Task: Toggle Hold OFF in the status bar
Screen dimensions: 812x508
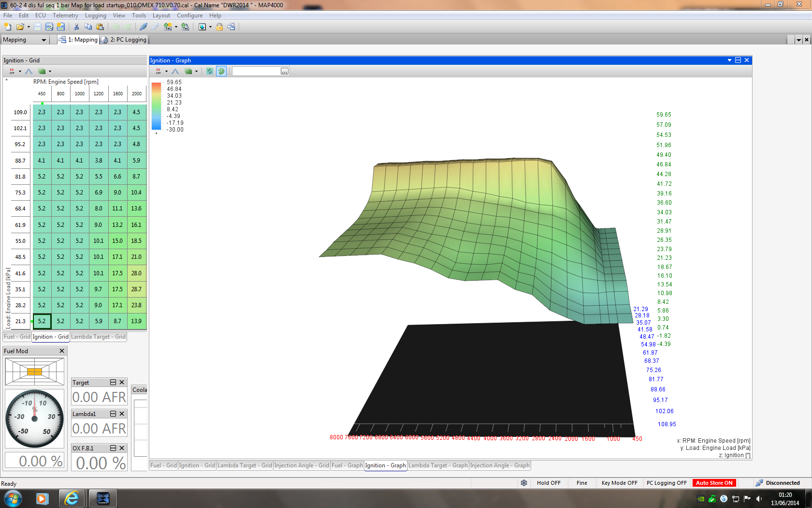Action: [549, 483]
